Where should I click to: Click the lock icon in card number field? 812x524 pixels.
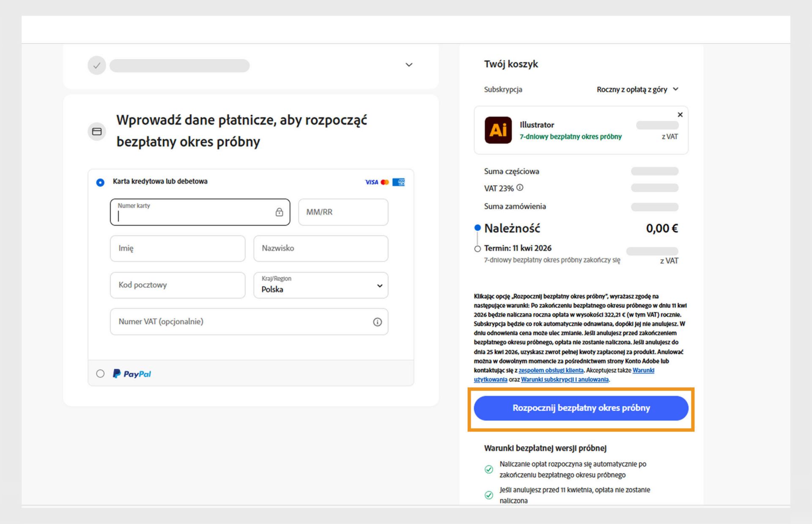279,212
